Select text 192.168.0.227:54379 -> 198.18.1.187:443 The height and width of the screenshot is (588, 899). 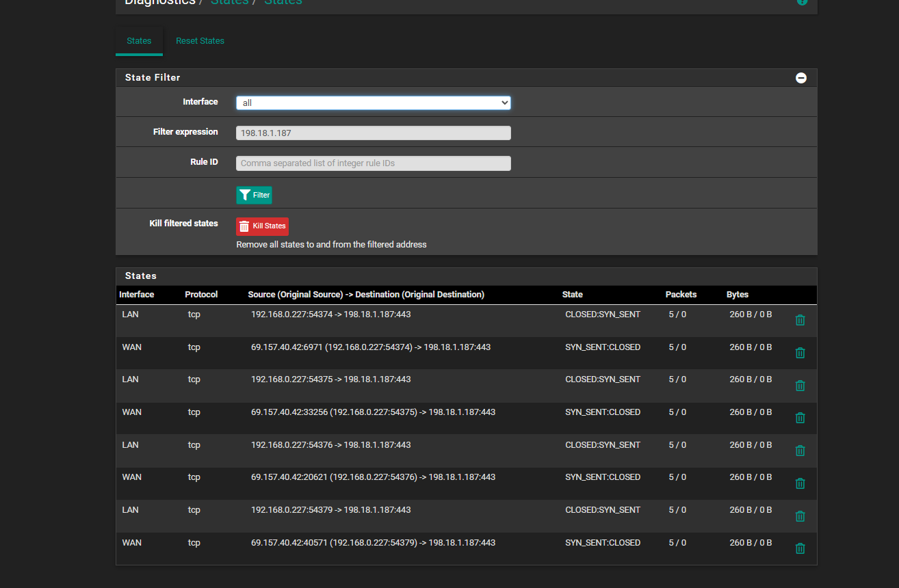point(331,510)
